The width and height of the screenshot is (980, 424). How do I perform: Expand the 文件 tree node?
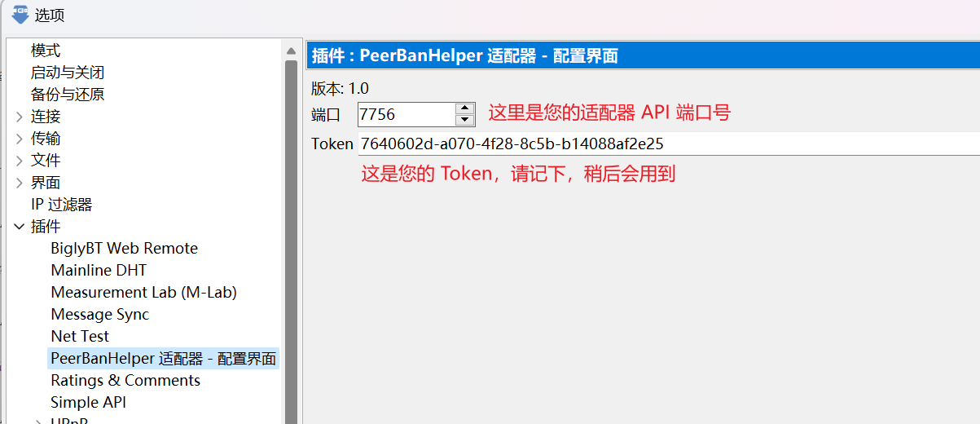[19, 161]
